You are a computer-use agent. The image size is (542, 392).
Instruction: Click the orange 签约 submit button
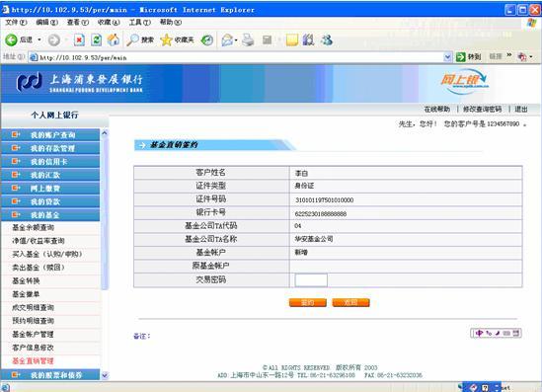click(308, 303)
